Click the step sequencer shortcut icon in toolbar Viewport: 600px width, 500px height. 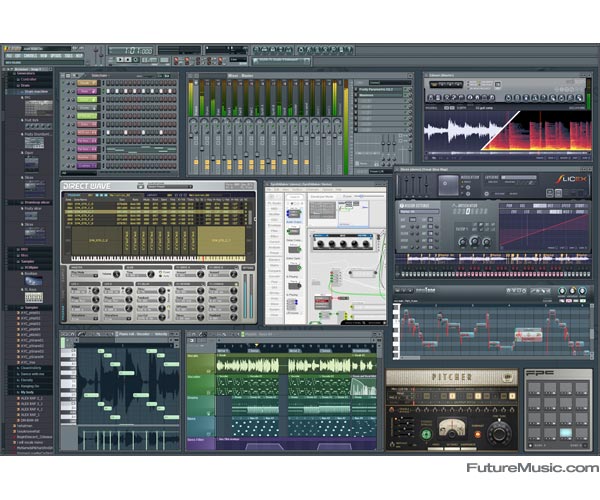tap(264, 50)
